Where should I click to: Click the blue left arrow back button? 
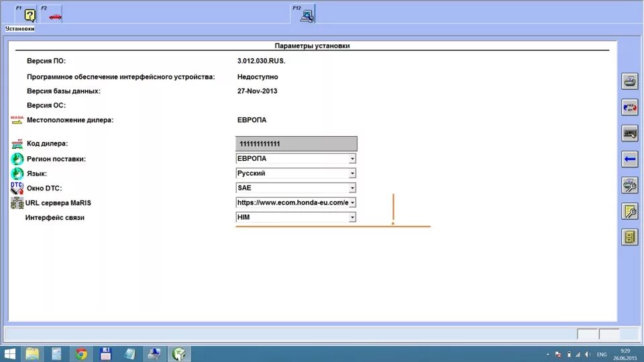[x=630, y=160]
